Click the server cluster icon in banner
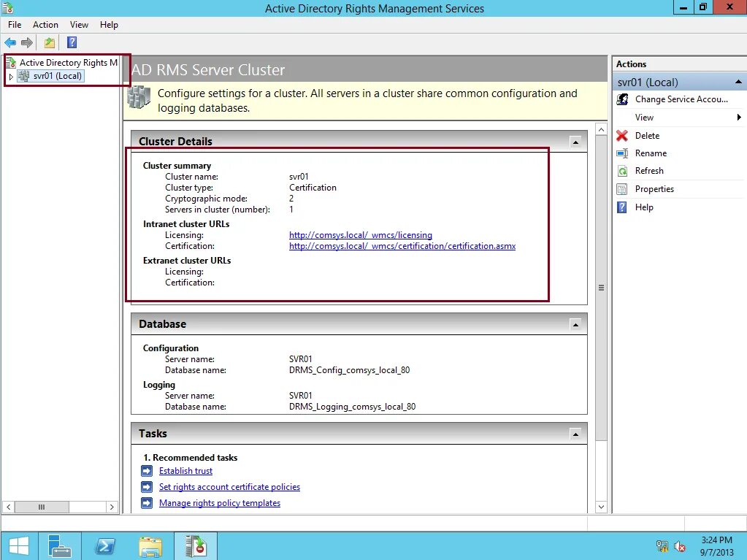This screenshot has height=560, width=747. [139, 97]
